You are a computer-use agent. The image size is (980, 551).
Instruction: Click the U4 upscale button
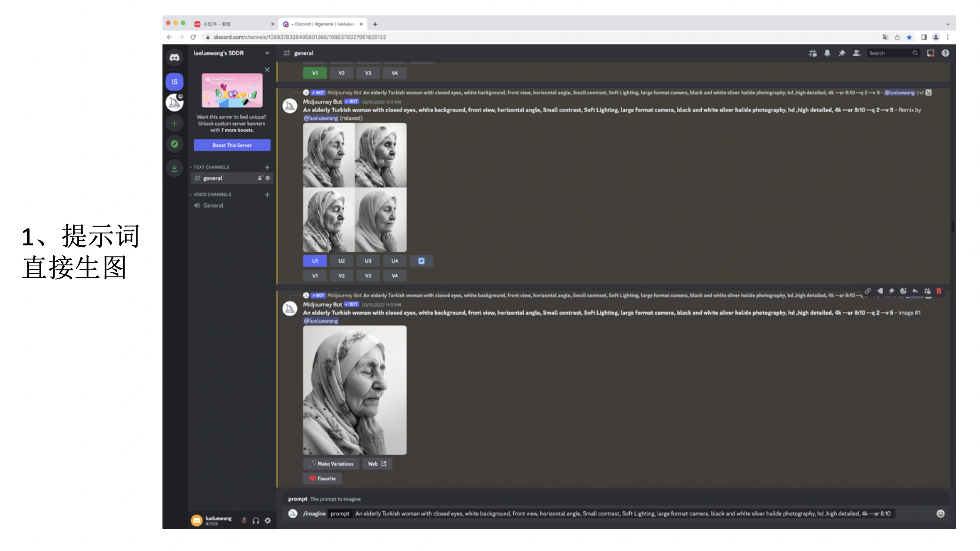tap(394, 261)
